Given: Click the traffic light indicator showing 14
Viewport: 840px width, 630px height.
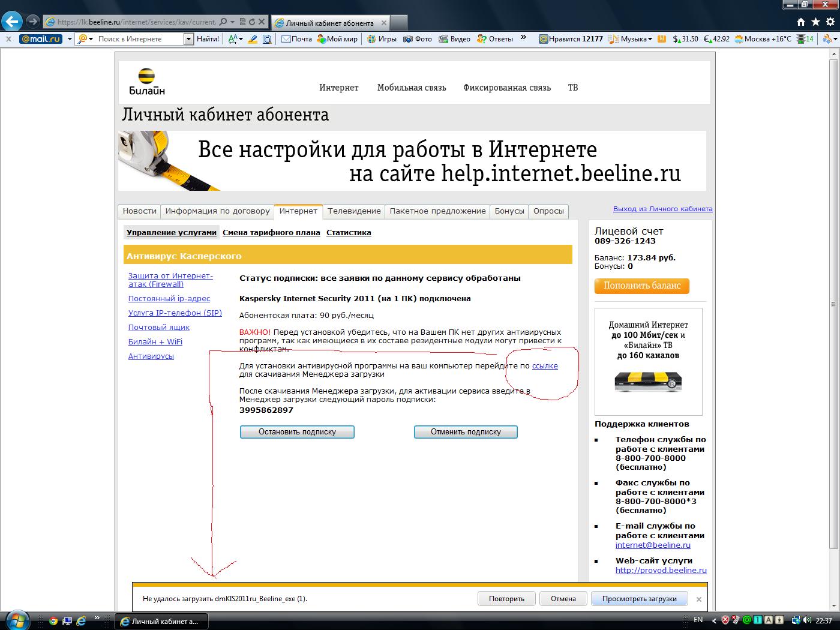Looking at the screenshot, I should [805, 39].
